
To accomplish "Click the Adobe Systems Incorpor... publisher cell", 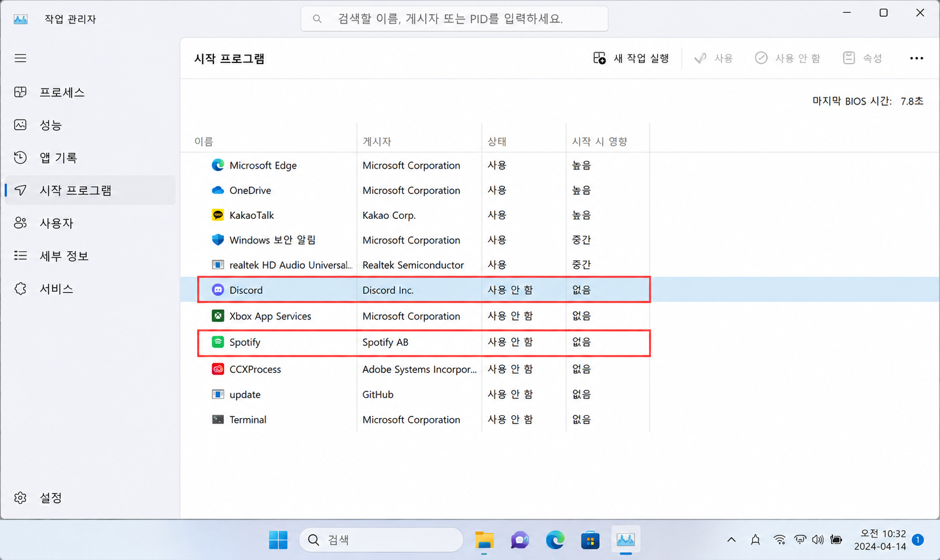I will point(419,369).
